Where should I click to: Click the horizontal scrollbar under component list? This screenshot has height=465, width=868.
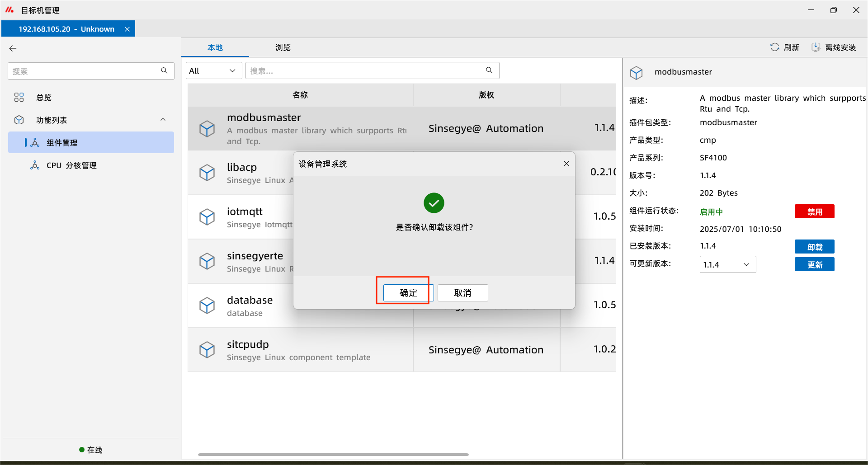[x=333, y=454]
